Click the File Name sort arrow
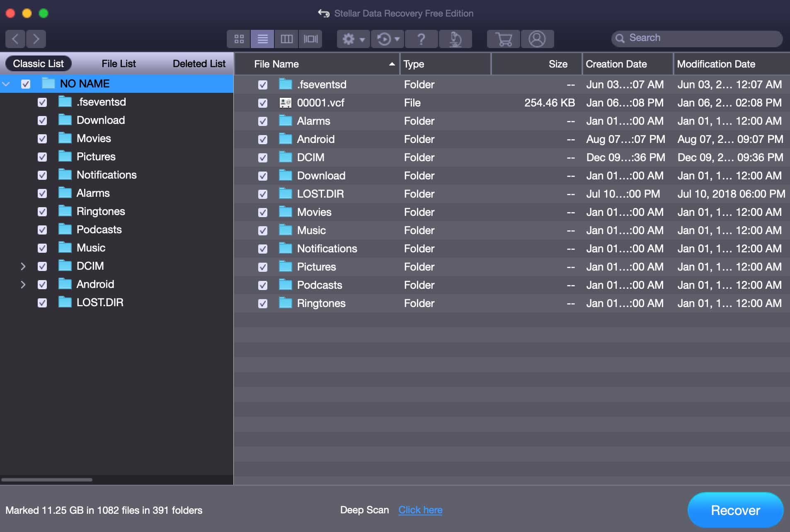Image resolution: width=790 pixels, height=532 pixels. (x=392, y=64)
